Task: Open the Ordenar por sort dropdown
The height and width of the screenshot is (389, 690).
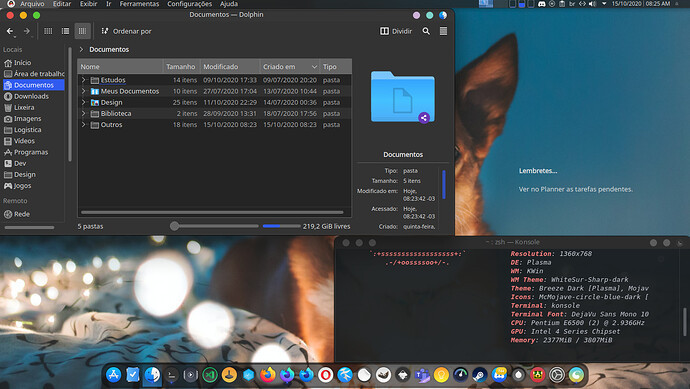Action: [126, 31]
